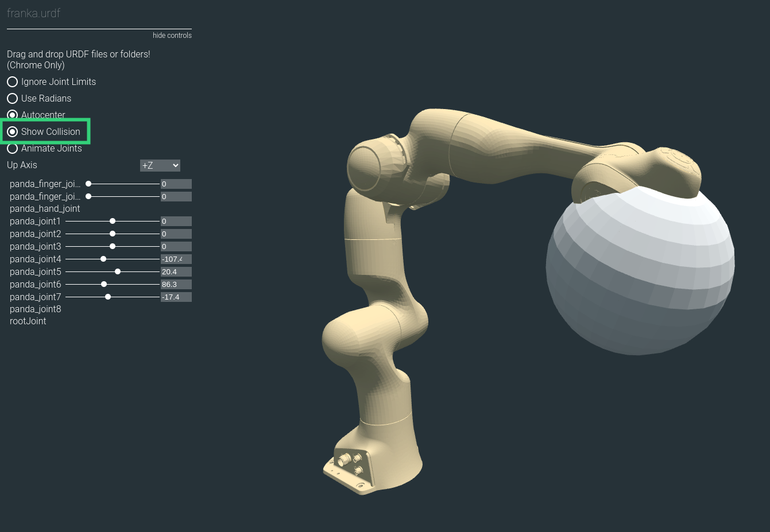The width and height of the screenshot is (770, 532).
Task: Click the panda_finger_joint slider handle
Action: [x=88, y=184]
